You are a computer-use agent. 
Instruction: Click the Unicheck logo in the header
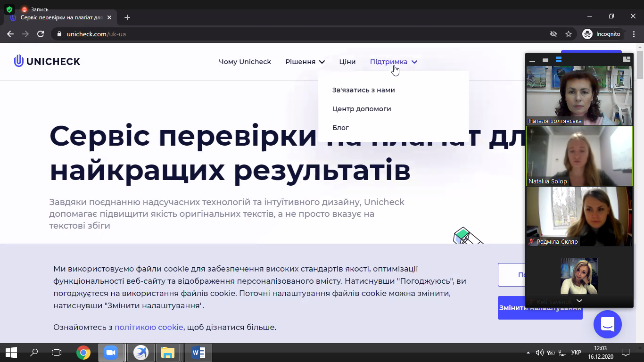pyautogui.click(x=47, y=61)
